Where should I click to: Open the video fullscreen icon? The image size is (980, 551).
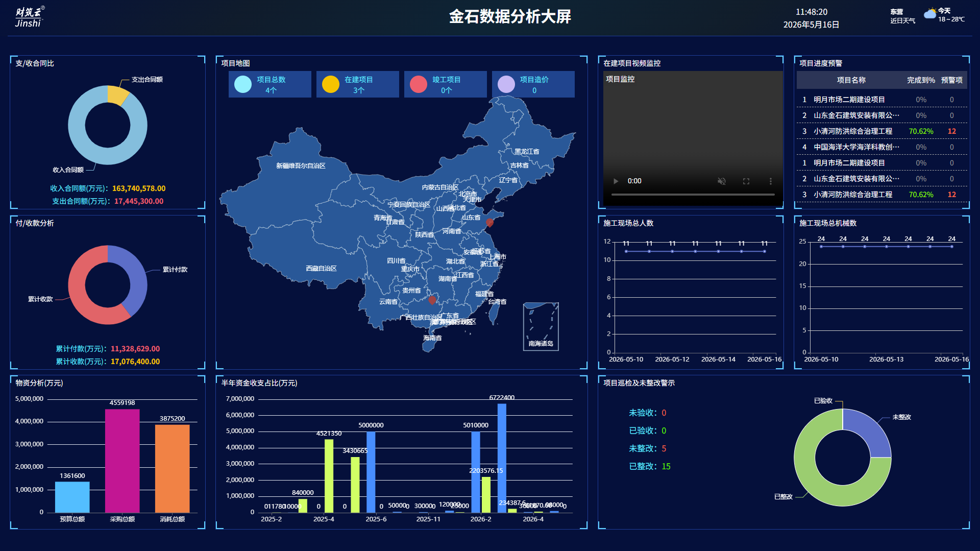(x=746, y=181)
